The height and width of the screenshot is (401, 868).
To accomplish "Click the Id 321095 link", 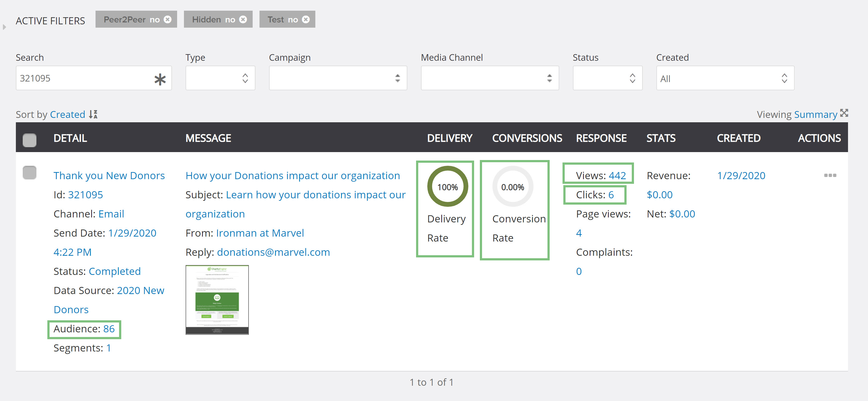I will pos(85,194).
